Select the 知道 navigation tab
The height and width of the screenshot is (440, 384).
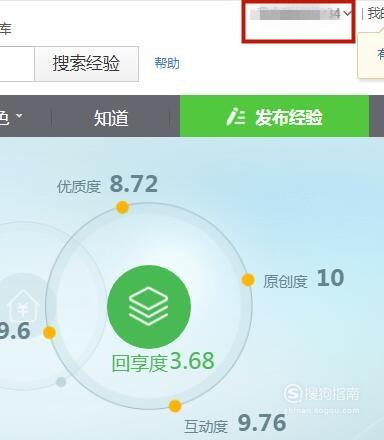tap(111, 118)
